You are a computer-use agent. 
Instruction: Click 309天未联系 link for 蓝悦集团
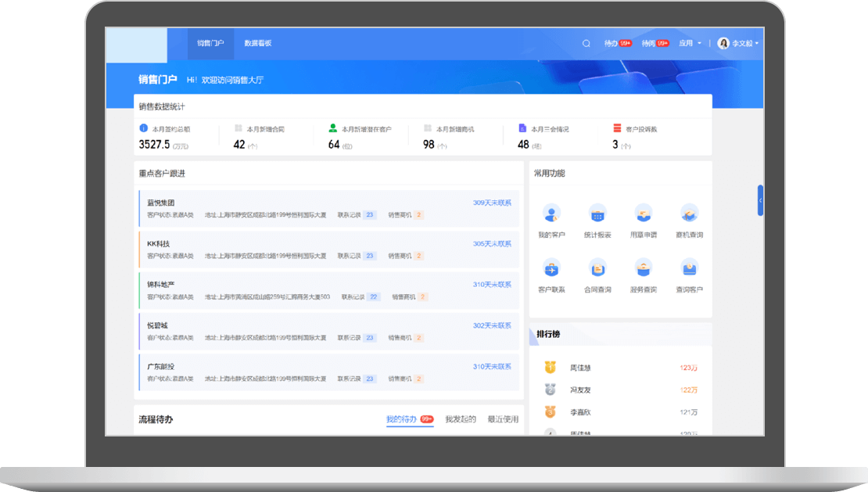point(492,203)
